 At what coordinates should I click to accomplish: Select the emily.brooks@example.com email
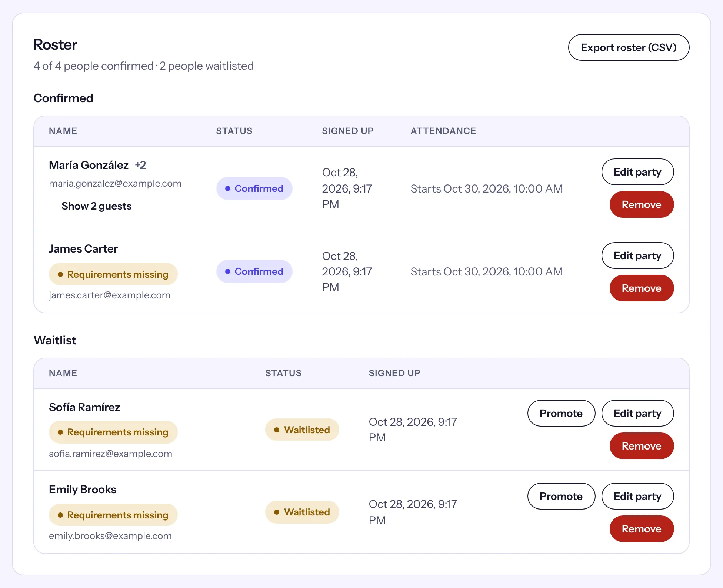[x=110, y=536]
